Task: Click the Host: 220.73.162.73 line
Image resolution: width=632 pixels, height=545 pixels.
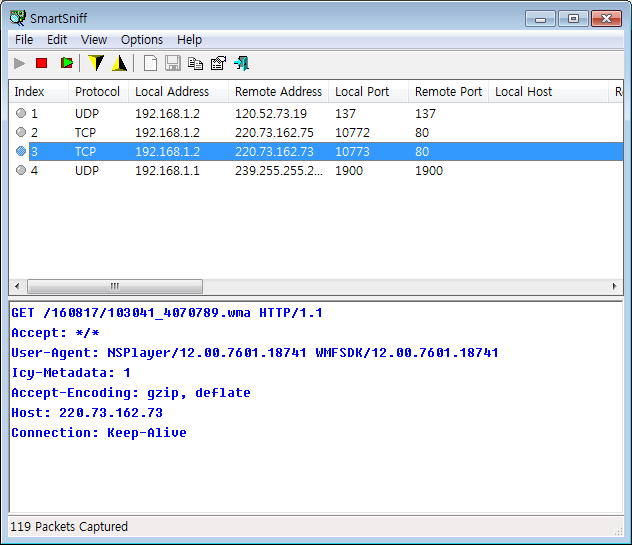Action: point(87,413)
